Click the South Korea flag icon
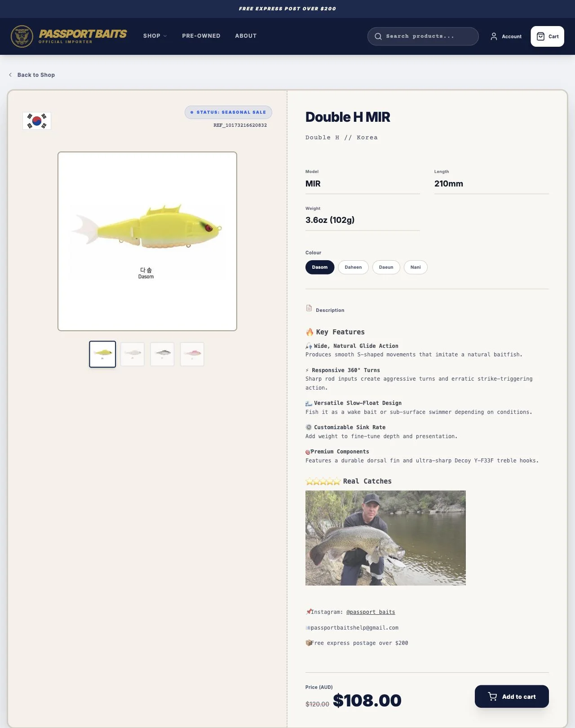Viewport: 575px width, 728px height. 37,121
